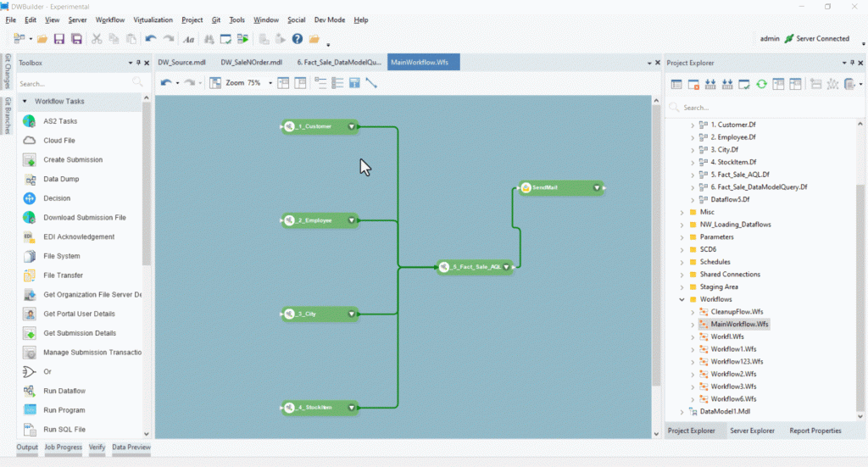
Task: Open CleanupFlow.Wfs in Project Explorer
Action: [x=736, y=312]
